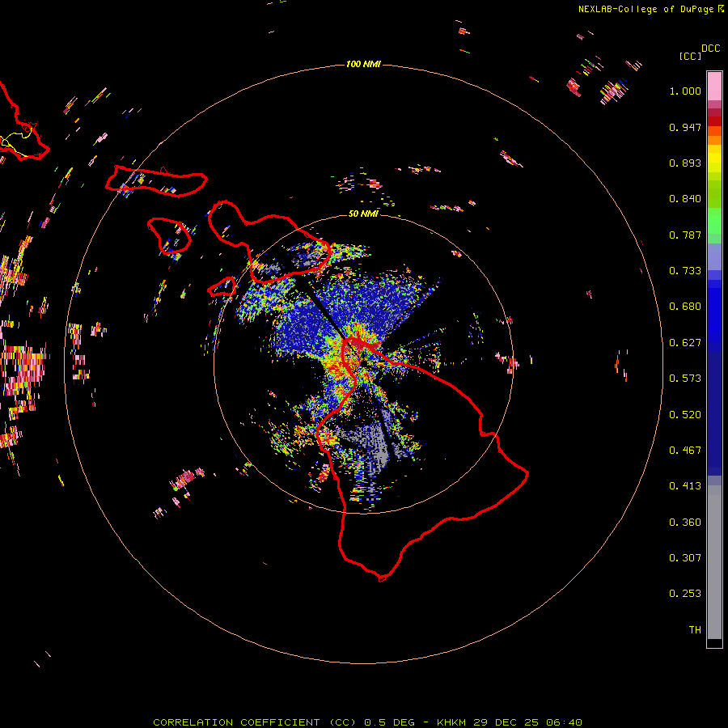Click the 0.307 scale value
Image resolution: width=728 pixels, height=728 pixels.
click(x=685, y=558)
